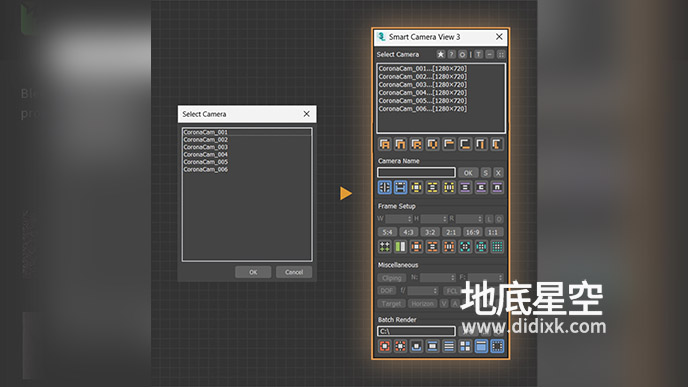
Task: Select CoronaCam_005...[1280×720] in Smart Camera View
Action: 441,100
